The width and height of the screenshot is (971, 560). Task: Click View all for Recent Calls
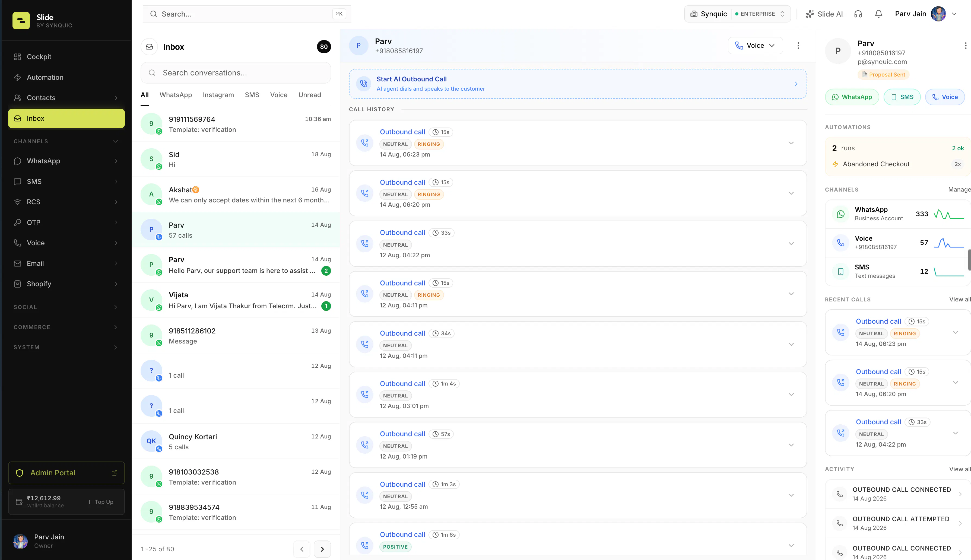[959, 299]
